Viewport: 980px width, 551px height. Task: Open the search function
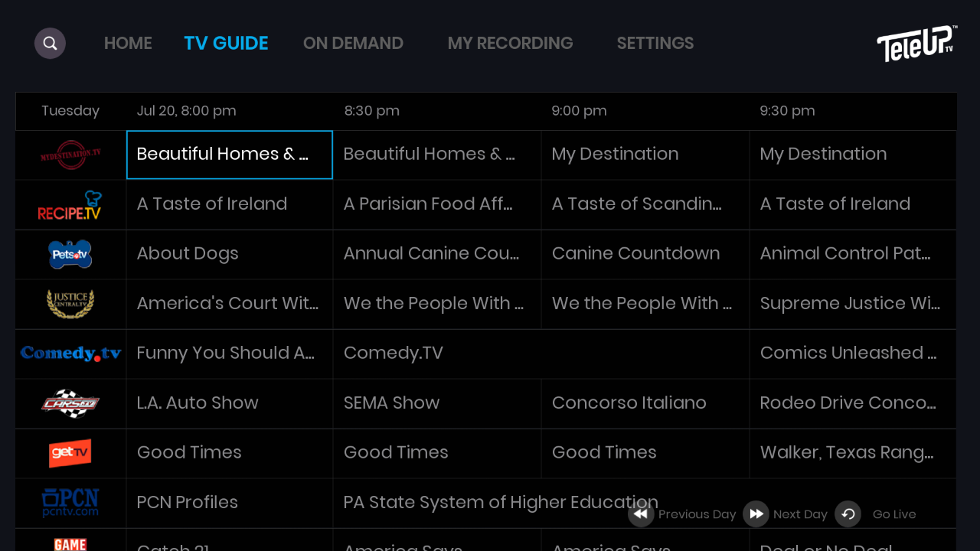[x=49, y=42]
